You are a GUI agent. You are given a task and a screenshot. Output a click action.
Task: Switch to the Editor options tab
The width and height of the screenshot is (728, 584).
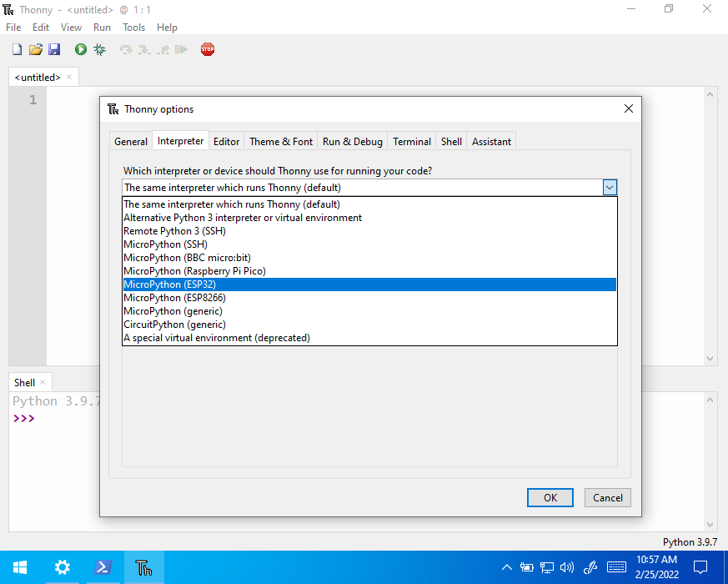(x=227, y=141)
